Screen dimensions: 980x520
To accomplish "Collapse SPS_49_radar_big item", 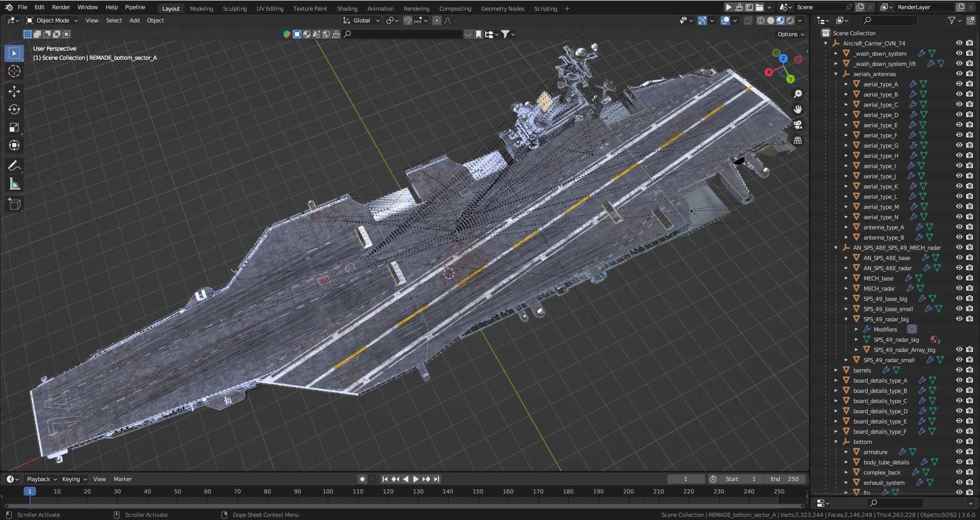I will pyautogui.click(x=846, y=319).
